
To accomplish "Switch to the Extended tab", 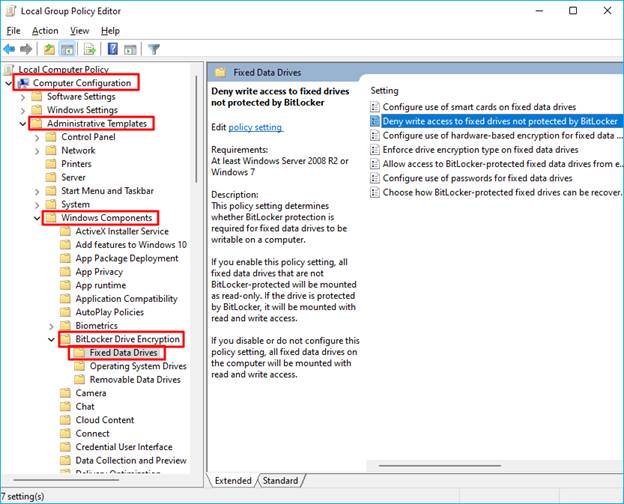I will tap(233, 481).
